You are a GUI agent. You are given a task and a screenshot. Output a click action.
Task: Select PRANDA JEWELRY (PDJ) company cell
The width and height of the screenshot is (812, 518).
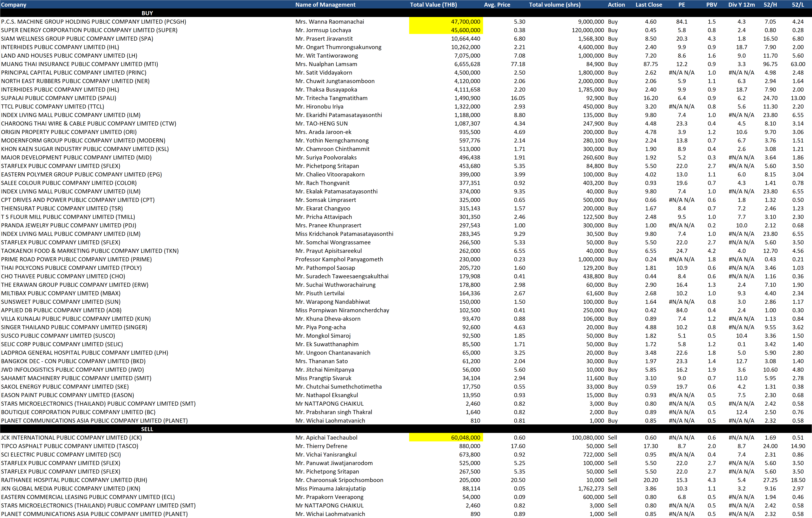(68, 225)
